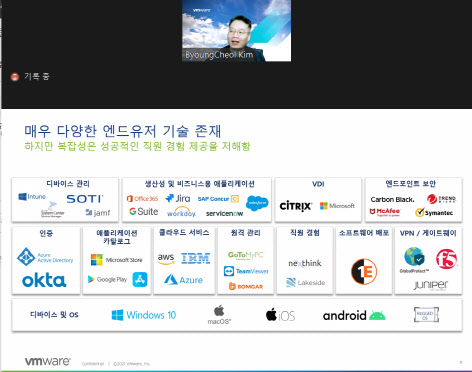Click the red recording indicator icon
The height and width of the screenshot is (372, 472).
[x=15, y=77]
